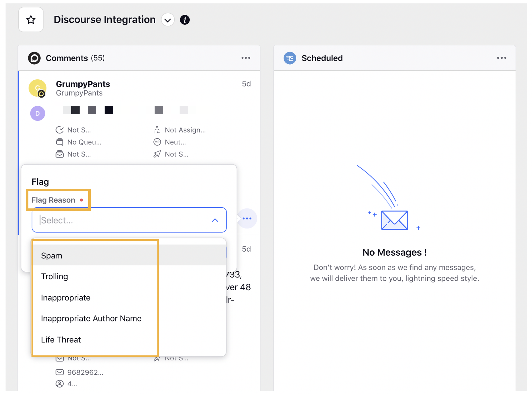The image size is (532, 394).
Task: Click the Discourse Comments column icon
Action: [34, 58]
